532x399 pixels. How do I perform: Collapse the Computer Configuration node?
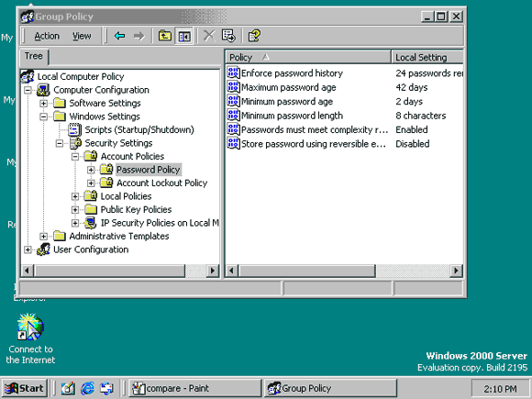28,90
